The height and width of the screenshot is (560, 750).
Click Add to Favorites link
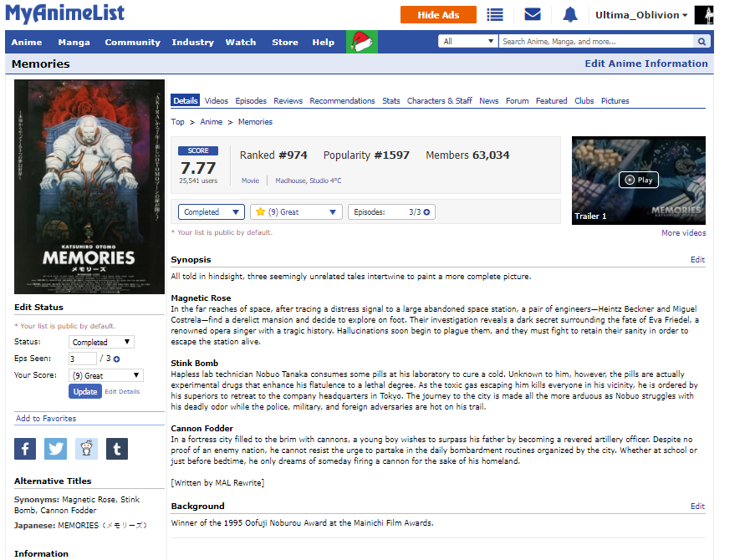pyautogui.click(x=46, y=419)
